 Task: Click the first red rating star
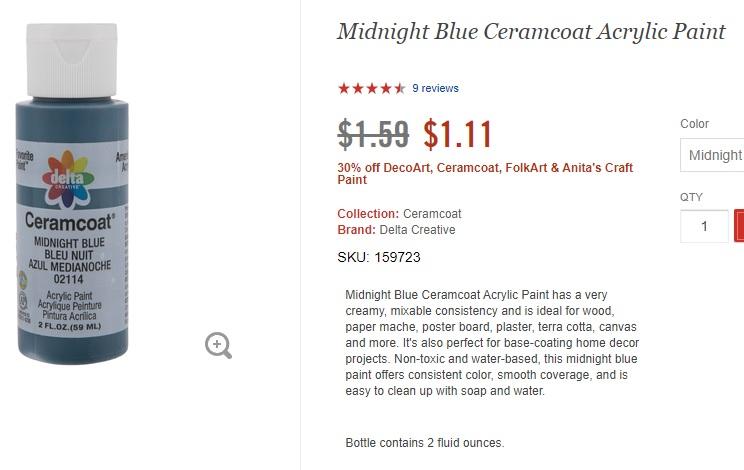[344, 88]
